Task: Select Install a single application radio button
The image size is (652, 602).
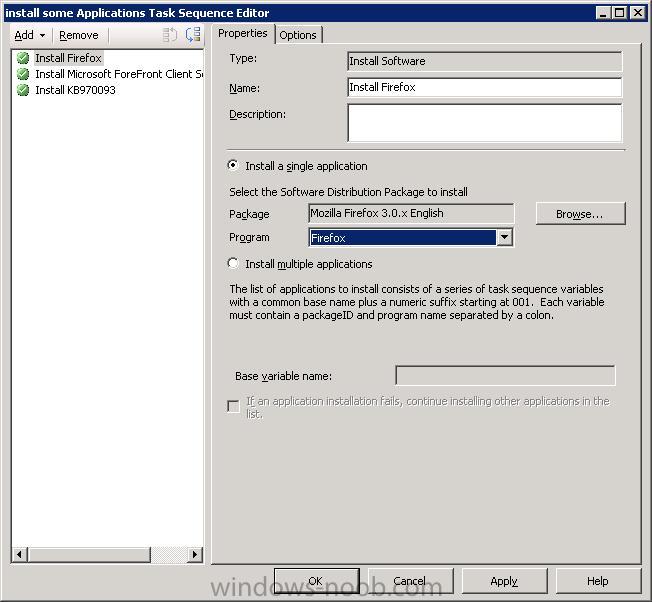Action: click(233, 165)
